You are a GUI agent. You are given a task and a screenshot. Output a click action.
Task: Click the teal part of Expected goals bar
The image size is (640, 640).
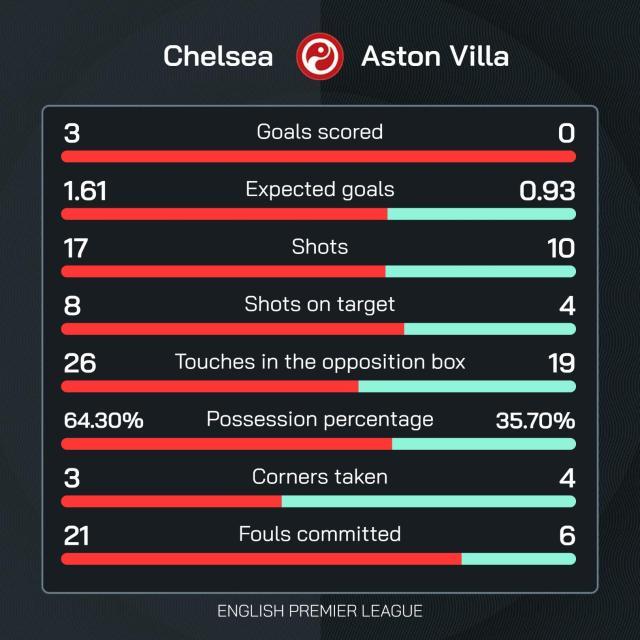point(481,214)
